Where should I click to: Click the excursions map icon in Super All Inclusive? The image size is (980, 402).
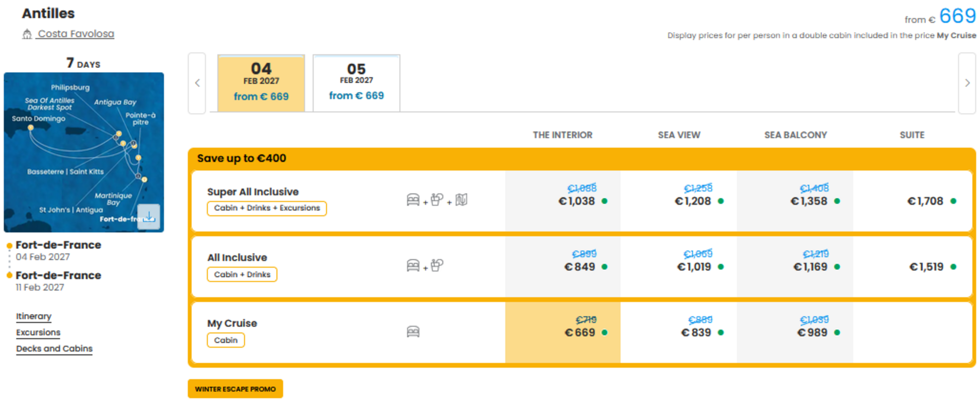pos(462,200)
